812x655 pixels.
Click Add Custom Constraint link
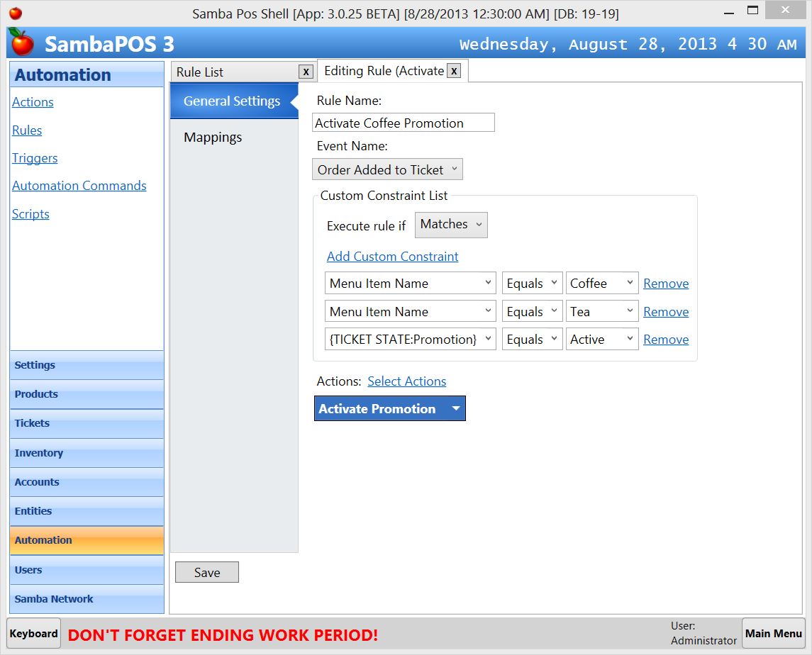tap(393, 257)
